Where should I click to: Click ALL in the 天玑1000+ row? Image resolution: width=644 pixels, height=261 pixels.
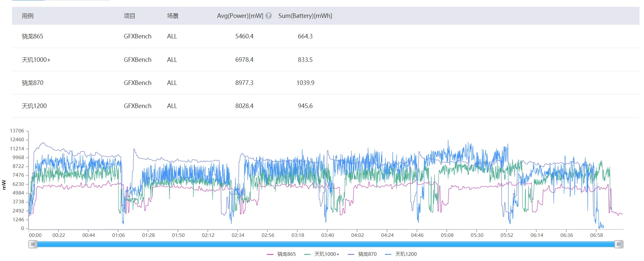172,60
